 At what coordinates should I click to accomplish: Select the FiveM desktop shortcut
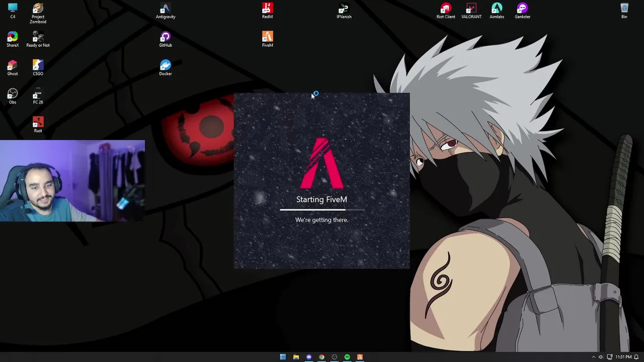267,39
